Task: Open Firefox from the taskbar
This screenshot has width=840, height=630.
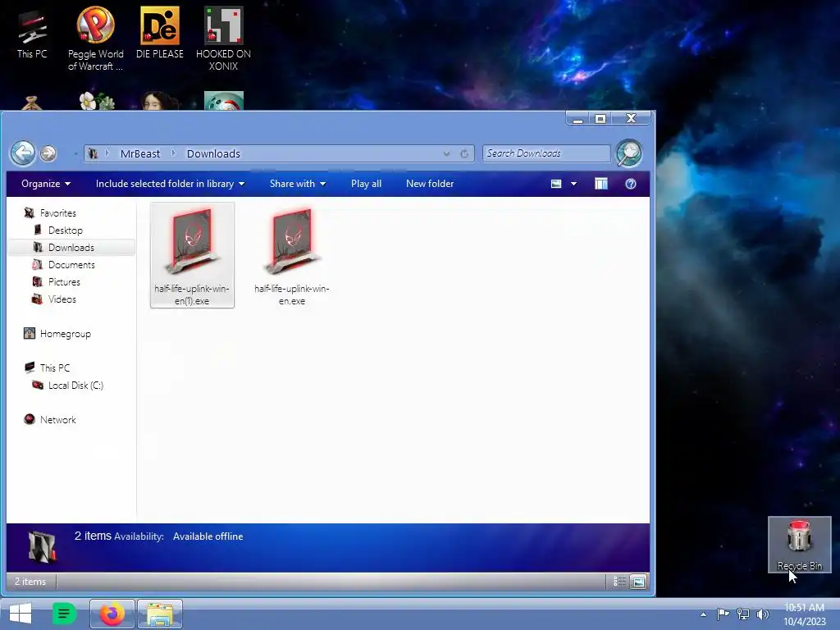Action: coord(112,614)
